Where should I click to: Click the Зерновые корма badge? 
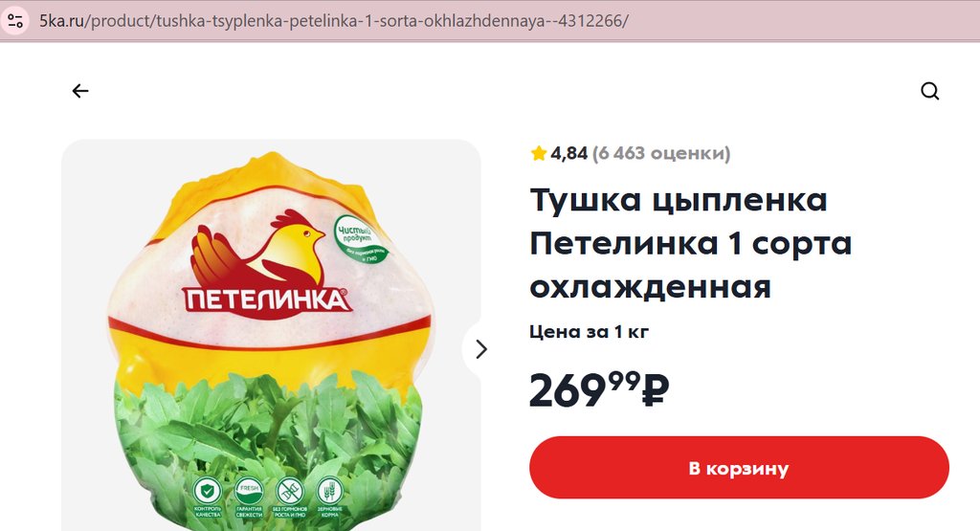point(329,498)
